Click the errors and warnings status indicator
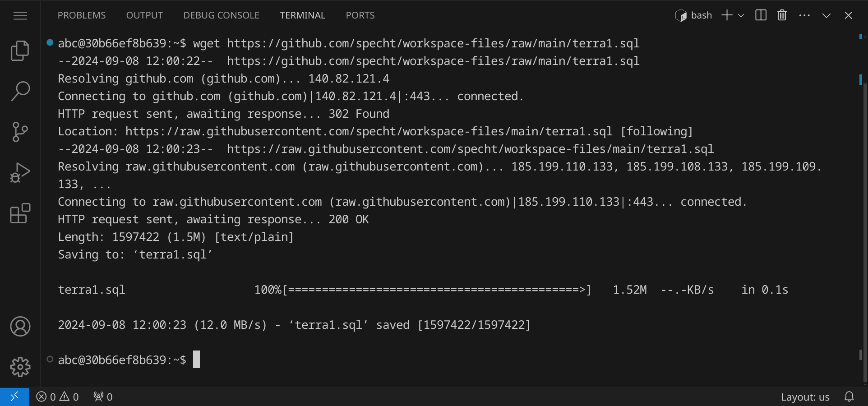This screenshot has width=868, height=406. click(57, 397)
